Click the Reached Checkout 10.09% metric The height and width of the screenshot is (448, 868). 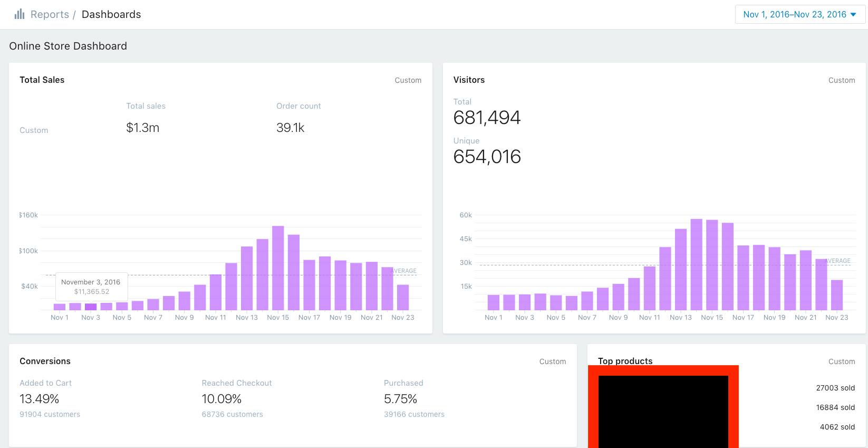pyautogui.click(x=221, y=399)
